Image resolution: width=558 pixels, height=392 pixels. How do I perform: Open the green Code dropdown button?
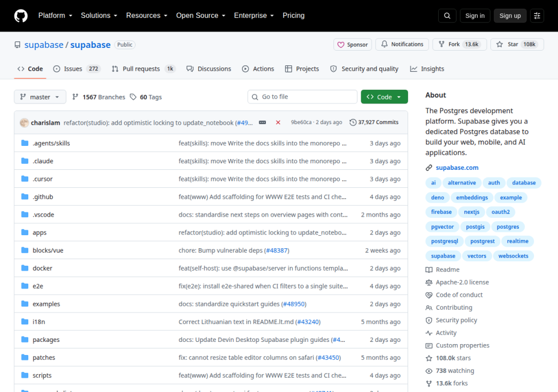point(384,97)
